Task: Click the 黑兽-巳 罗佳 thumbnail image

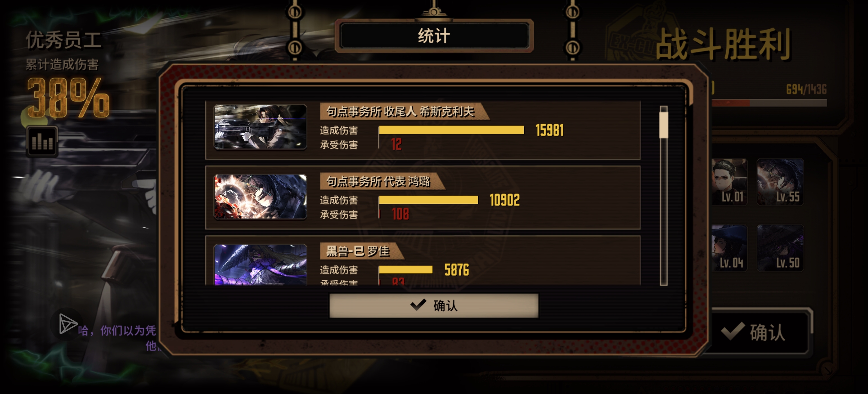Action: (260, 265)
